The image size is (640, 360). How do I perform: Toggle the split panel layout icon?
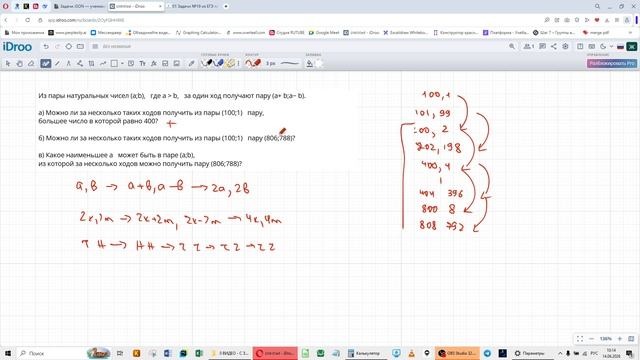pyautogui.click(x=580, y=47)
